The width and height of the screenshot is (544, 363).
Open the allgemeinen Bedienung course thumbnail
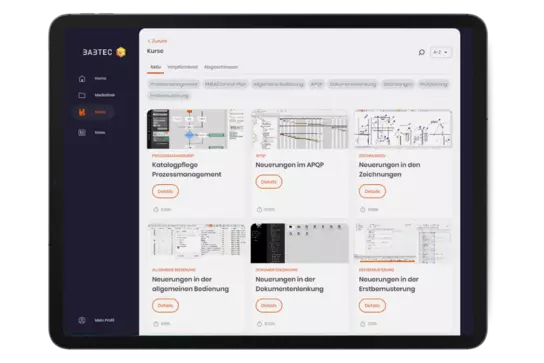pos(196,243)
